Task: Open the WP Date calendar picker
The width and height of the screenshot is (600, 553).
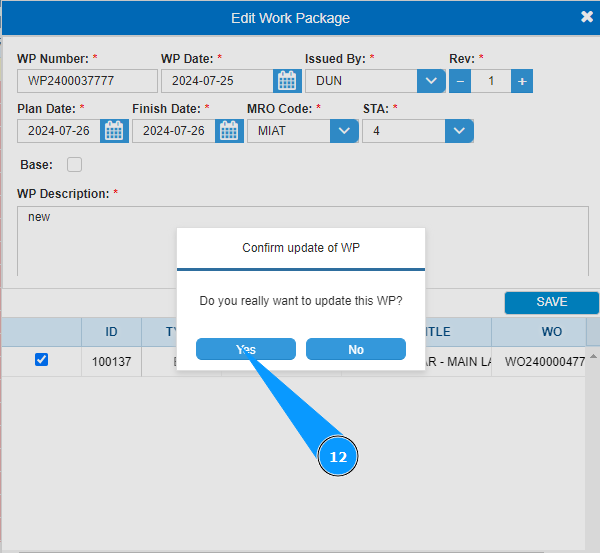Action: click(x=287, y=81)
